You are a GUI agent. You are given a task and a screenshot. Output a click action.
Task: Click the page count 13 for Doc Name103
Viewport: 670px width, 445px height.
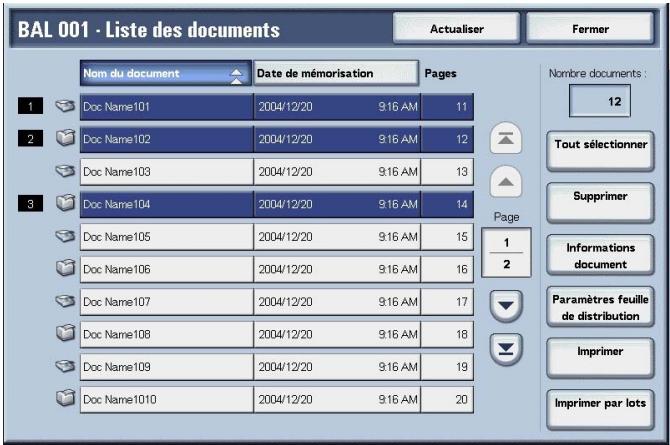click(x=447, y=171)
